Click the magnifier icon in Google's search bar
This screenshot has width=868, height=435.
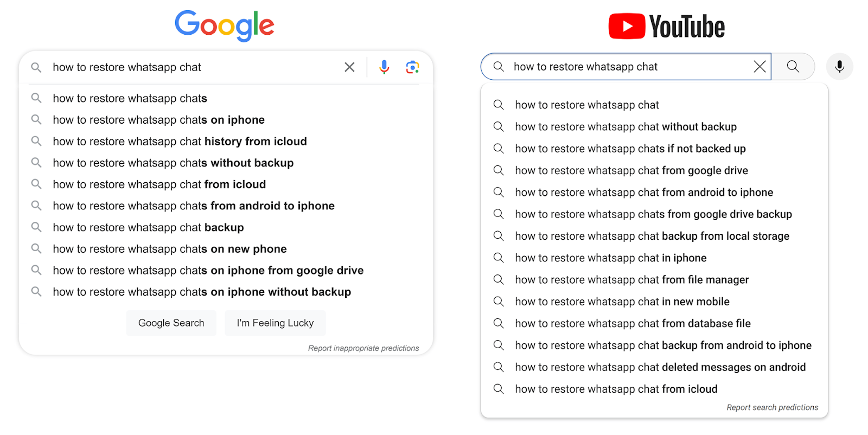[36, 67]
